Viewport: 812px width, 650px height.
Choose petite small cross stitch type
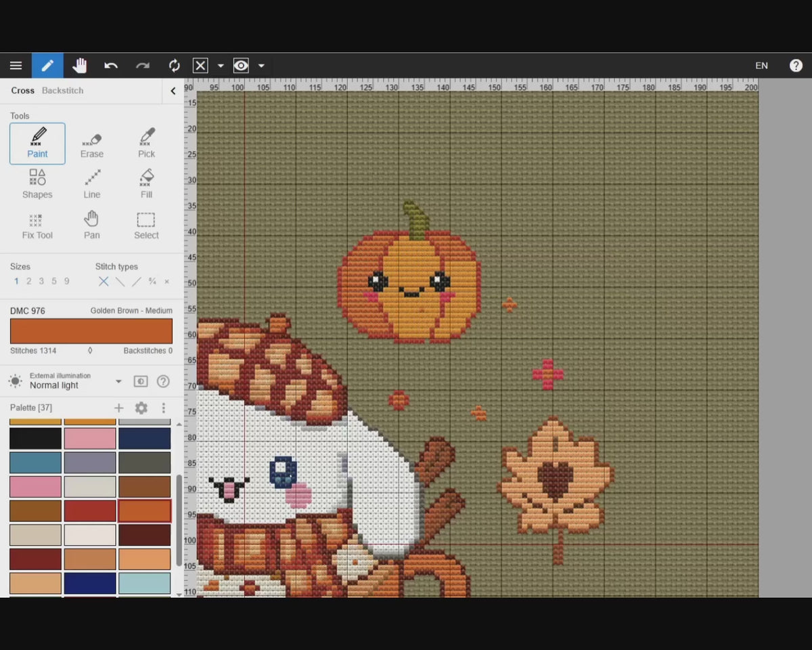[x=166, y=282]
